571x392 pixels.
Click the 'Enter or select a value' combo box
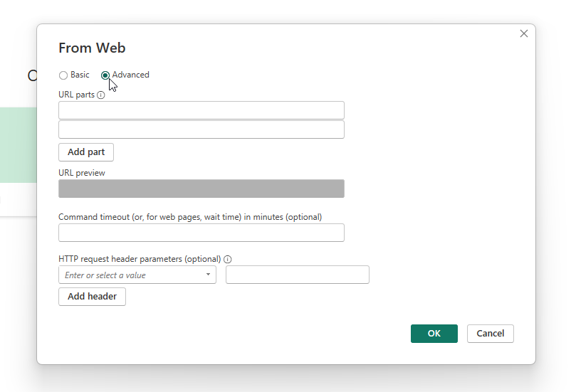coord(132,275)
